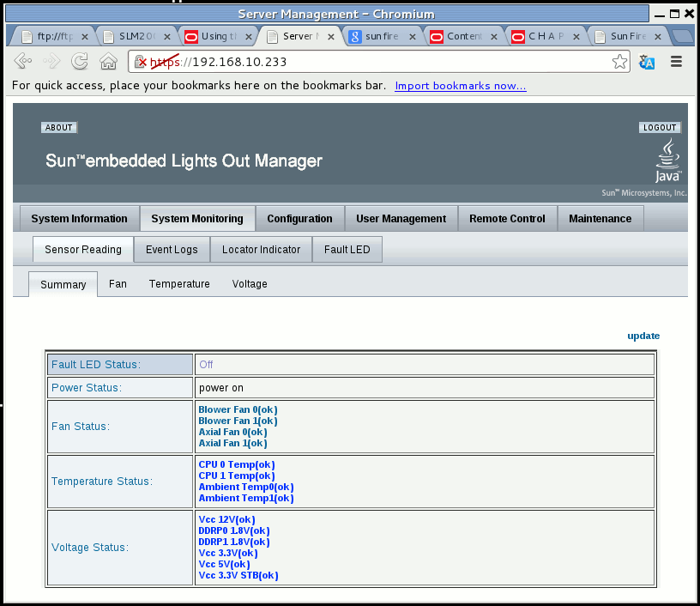The height and width of the screenshot is (606, 700).
Task: Open 'DDRP0 1.8V(ok)' link
Action: click(x=234, y=530)
